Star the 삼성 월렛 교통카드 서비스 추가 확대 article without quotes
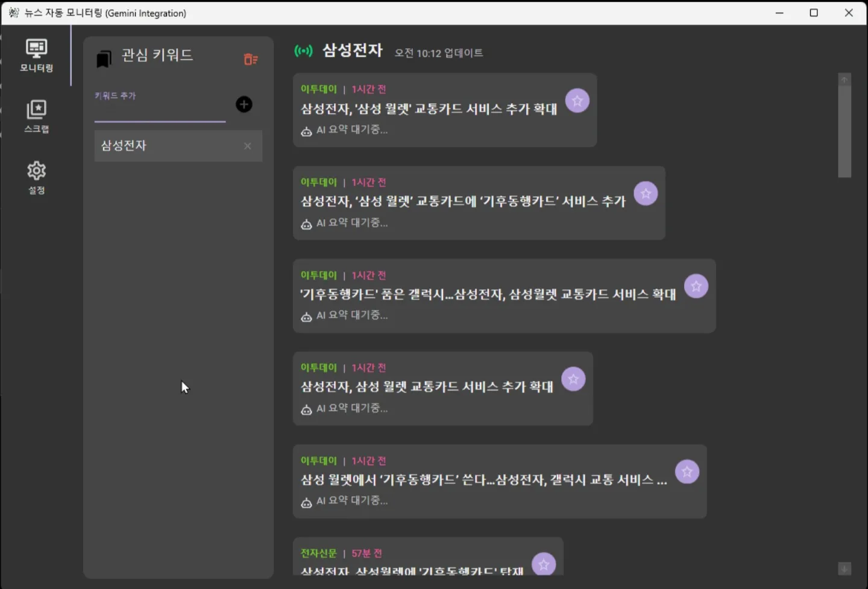 coord(573,379)
